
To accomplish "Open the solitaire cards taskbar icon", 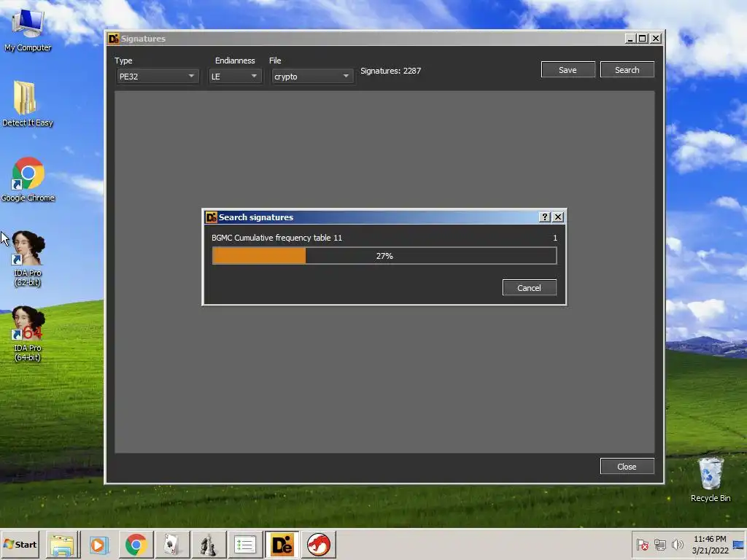I will 171,545.
